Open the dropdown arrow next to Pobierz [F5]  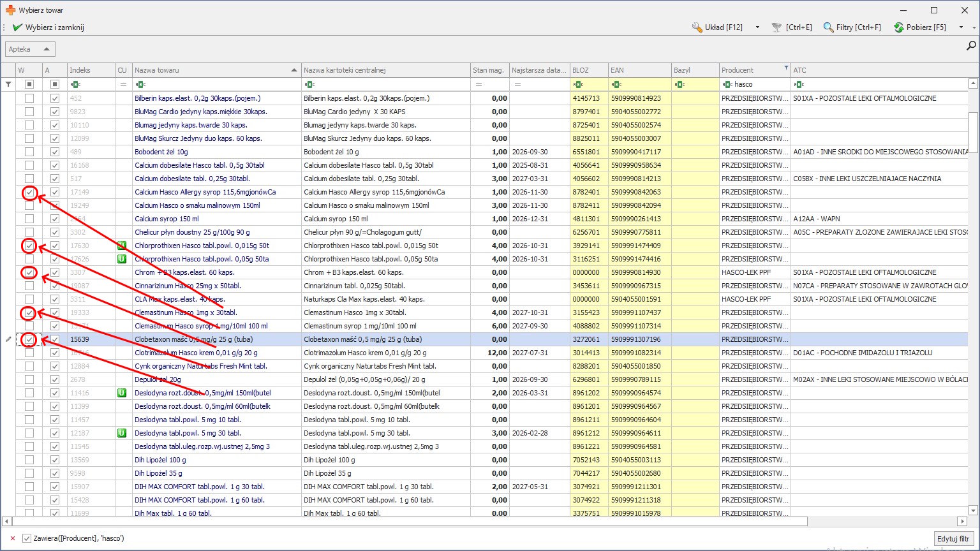(960, 27)
